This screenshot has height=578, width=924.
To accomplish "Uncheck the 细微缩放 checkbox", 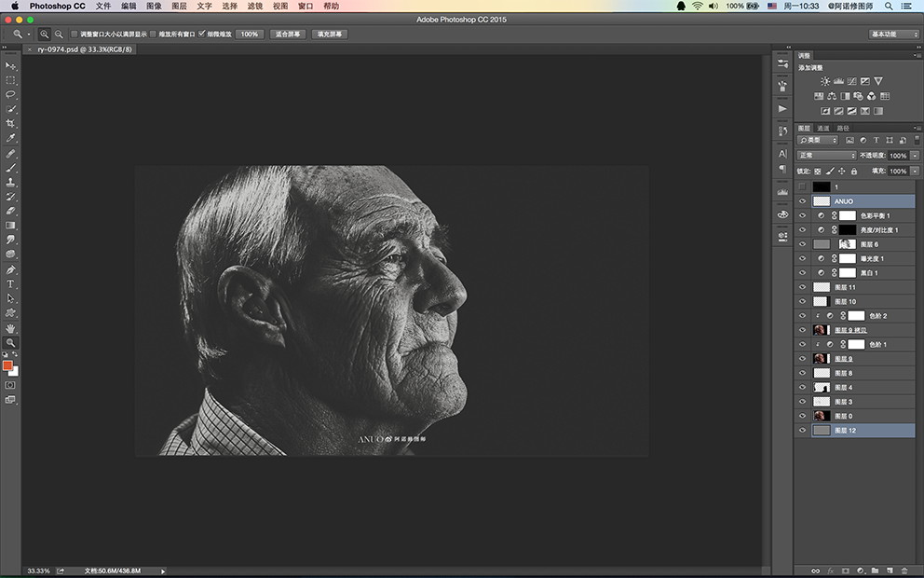I will [202, 34].
